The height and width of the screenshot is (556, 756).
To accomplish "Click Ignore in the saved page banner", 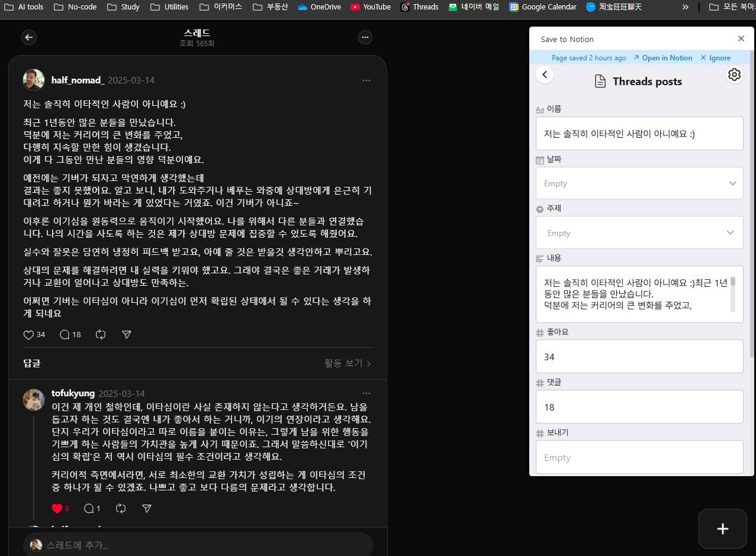I will [715, 58].
